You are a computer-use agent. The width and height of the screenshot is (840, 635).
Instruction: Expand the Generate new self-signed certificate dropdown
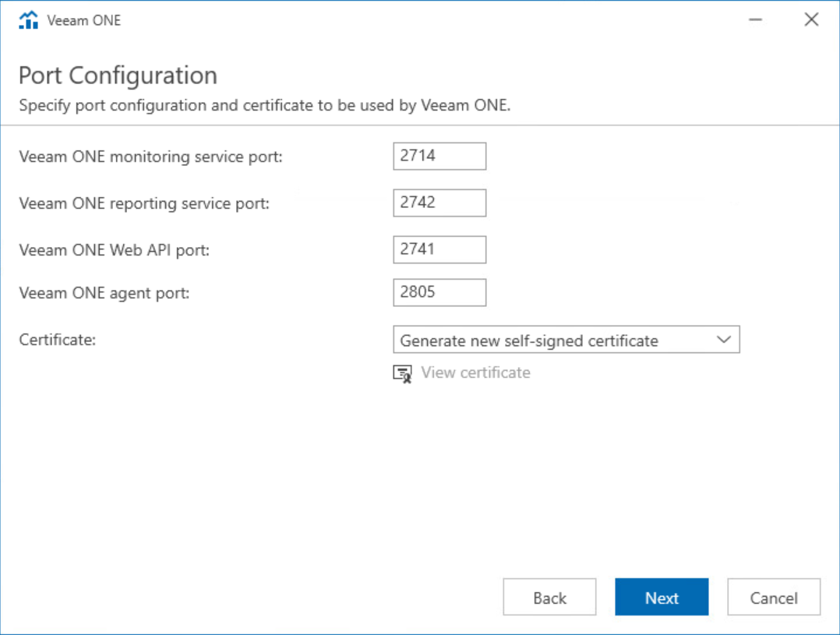pos(726,340)
